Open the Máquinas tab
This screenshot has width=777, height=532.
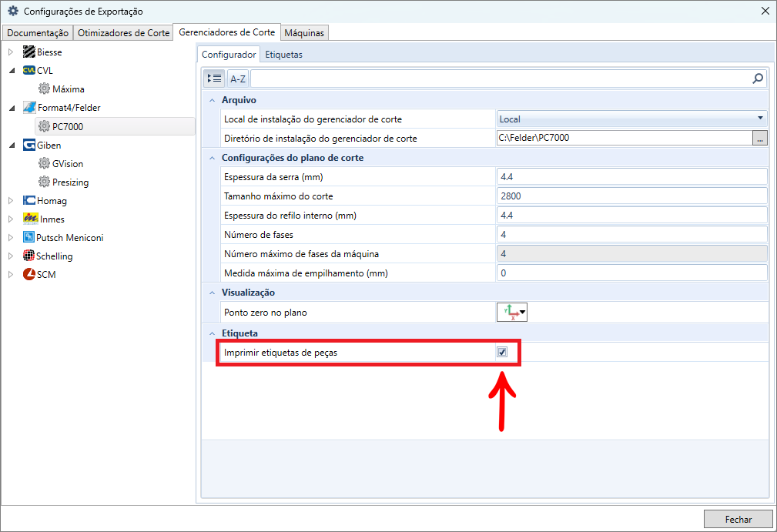click(x=304, y=32)
